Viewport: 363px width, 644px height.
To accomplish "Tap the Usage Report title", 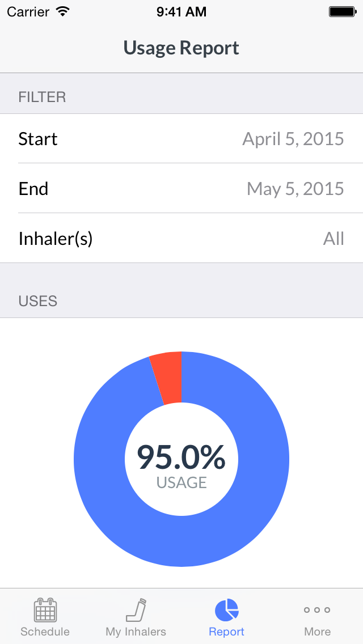I will point(181,48).
